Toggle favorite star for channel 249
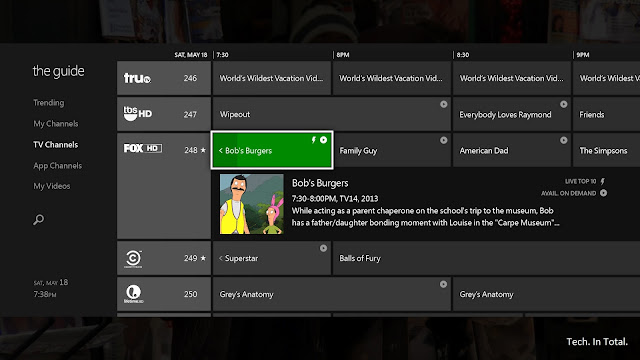 pos(203,258)
